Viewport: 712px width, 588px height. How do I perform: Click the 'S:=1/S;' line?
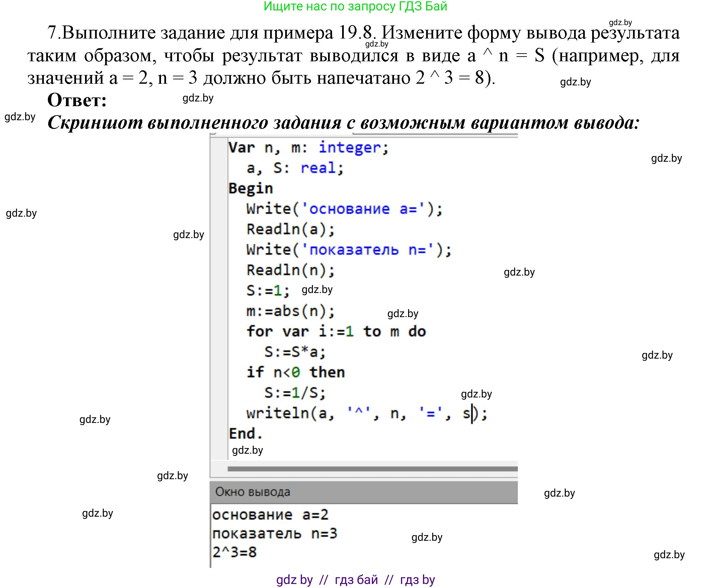click(x=295, y=393)
